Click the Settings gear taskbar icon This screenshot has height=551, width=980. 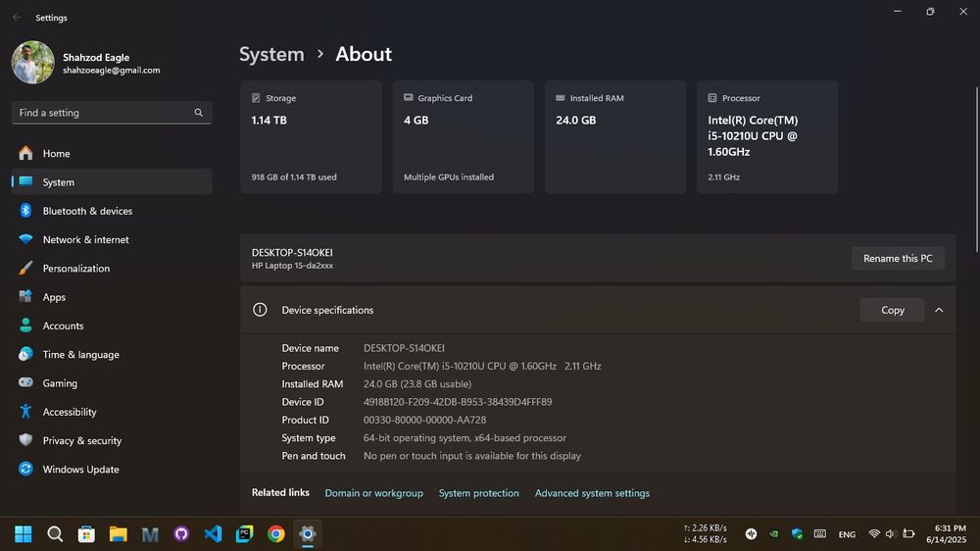point(308,534)
